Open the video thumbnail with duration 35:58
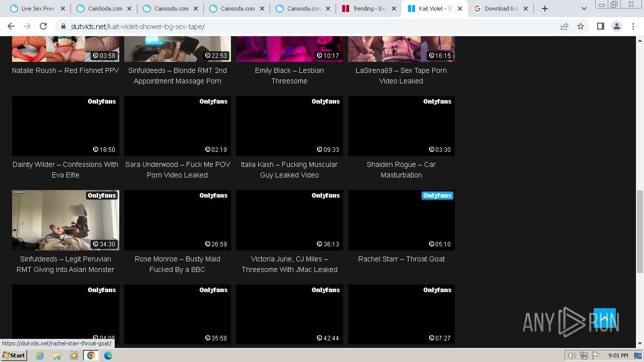644x362 pixels. pos(178,314)
